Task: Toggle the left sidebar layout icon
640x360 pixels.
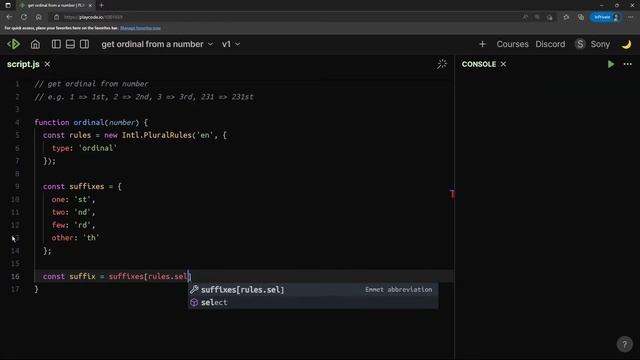Action: (56, 44)
